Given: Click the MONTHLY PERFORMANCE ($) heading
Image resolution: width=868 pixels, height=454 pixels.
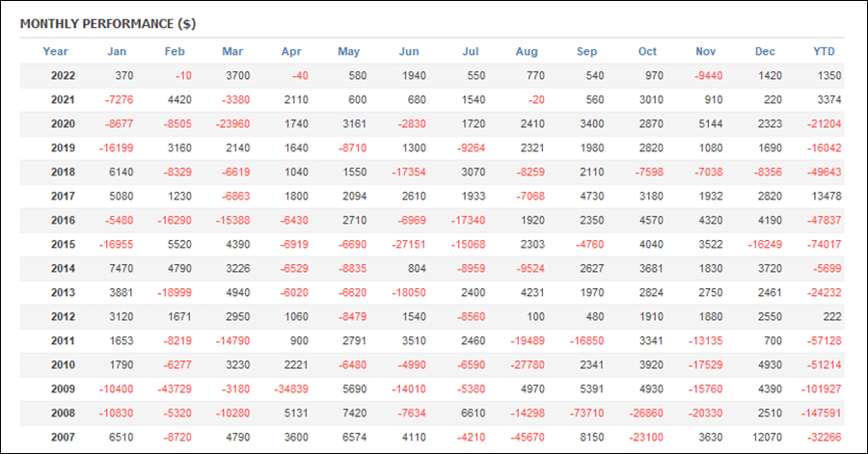Looking at the screenshot, I should 108,24.
